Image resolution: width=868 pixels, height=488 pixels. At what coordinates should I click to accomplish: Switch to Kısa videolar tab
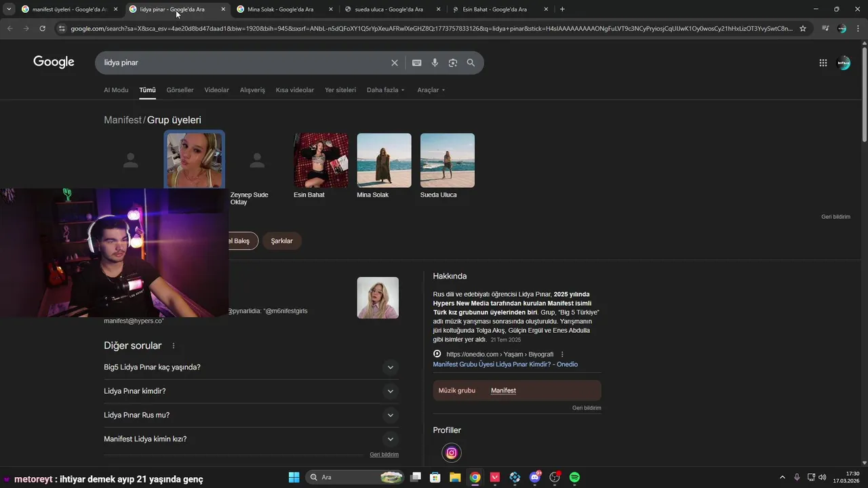pyautogui.click(x=295, y=90)
